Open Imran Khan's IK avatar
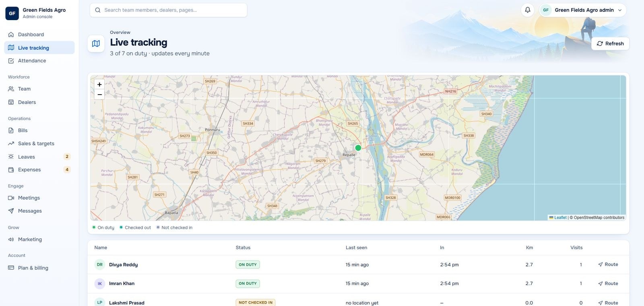 100,283
